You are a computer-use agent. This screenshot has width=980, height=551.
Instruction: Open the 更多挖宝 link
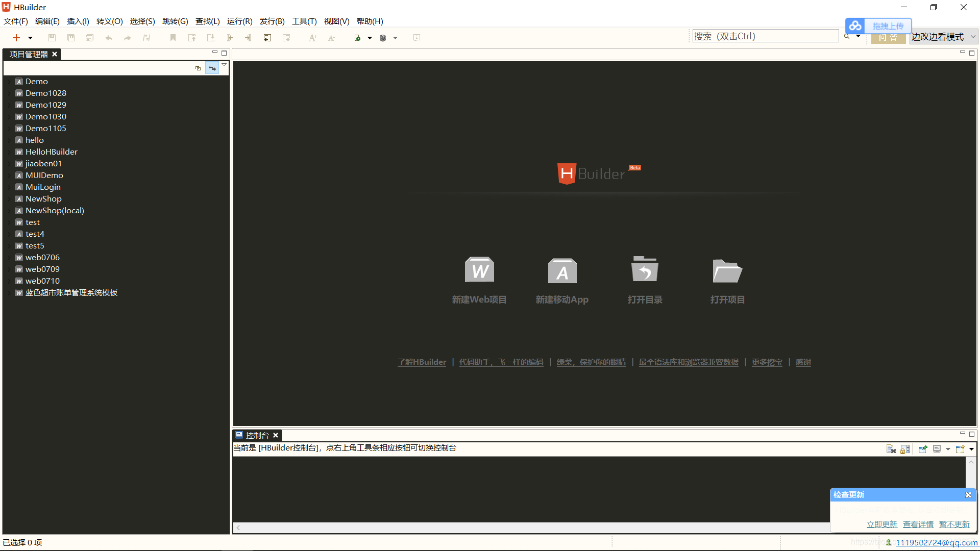[767, 362]
